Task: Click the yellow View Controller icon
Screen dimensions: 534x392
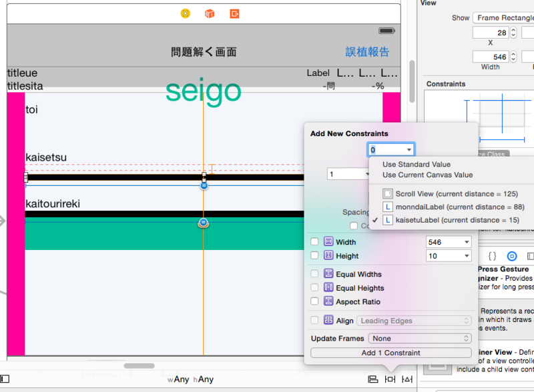Action: click(x=186, y=13)
